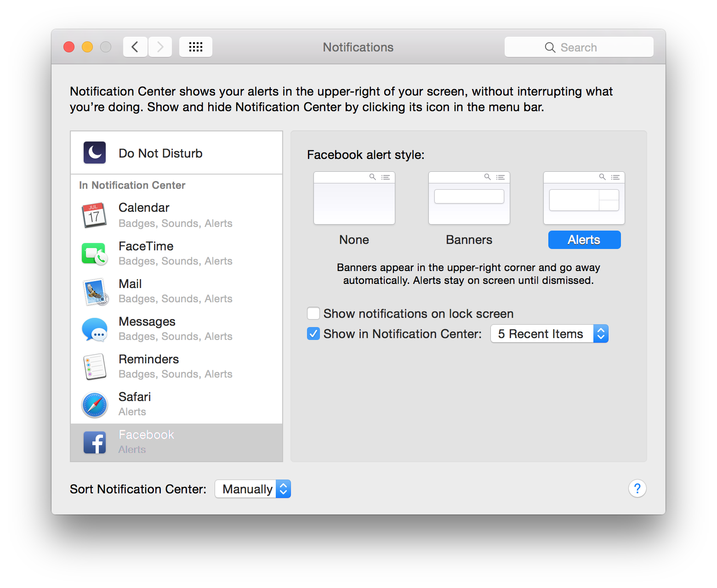
Task: Open help with the question mark
Action: 637,488
